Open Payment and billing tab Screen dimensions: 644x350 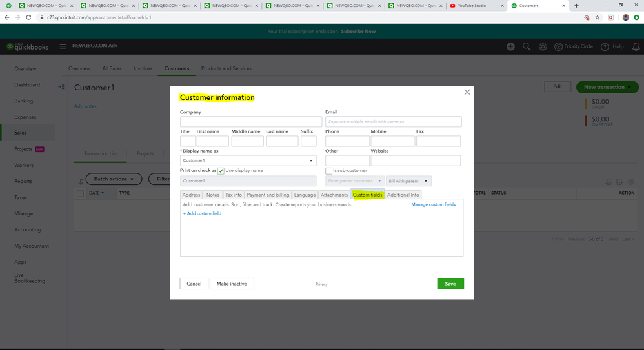pos(268,195)
